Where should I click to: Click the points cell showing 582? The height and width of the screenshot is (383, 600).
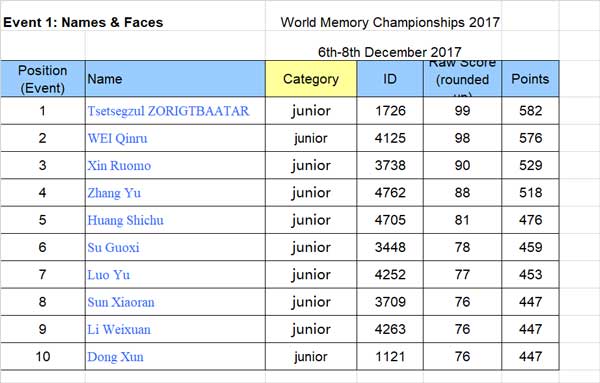(x=530, y=111)
